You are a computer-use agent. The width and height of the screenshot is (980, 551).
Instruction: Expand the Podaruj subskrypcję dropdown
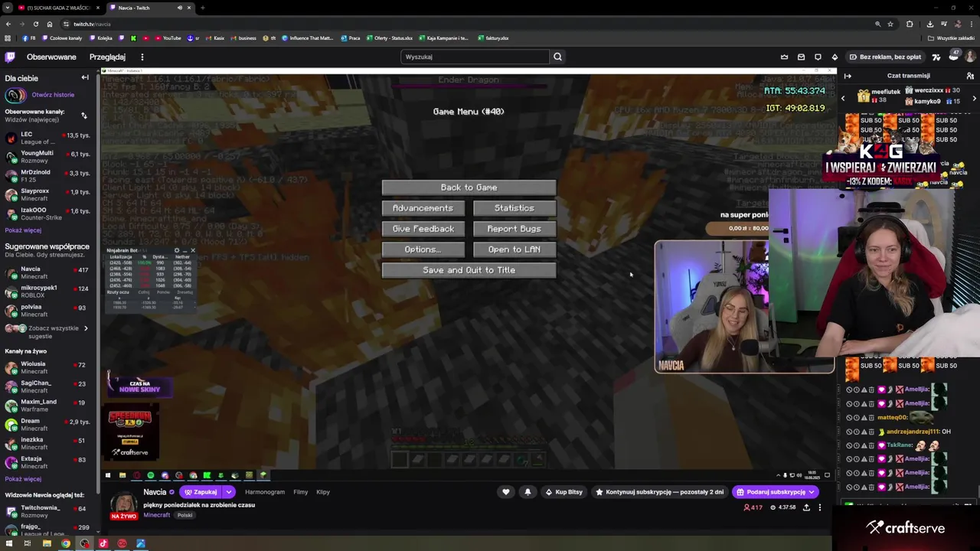[812, 492]
